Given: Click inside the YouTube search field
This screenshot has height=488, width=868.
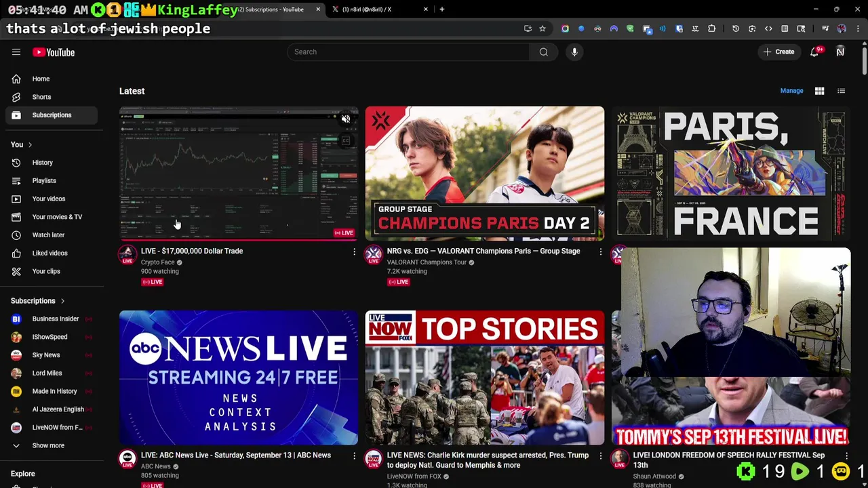Looking at the screenshot, I should [408, 52].
